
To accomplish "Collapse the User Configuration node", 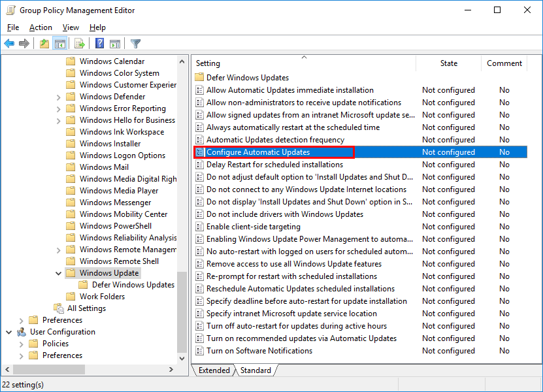I will pos(9,332).
